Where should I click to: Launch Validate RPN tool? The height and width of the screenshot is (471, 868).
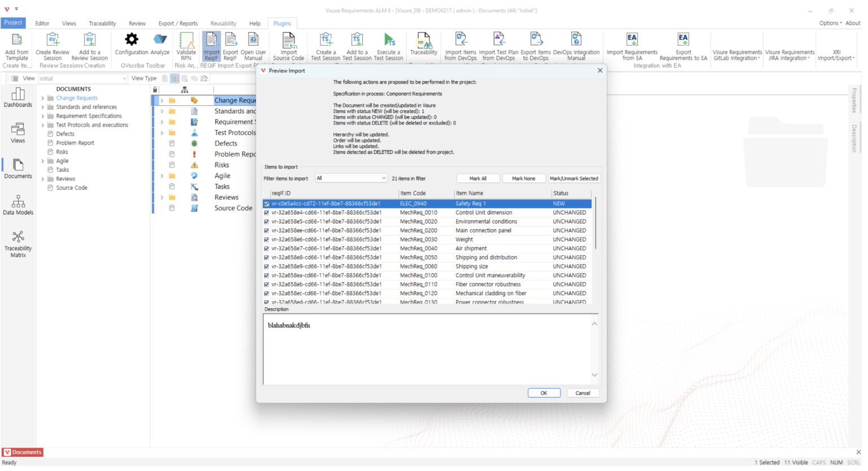186,47
